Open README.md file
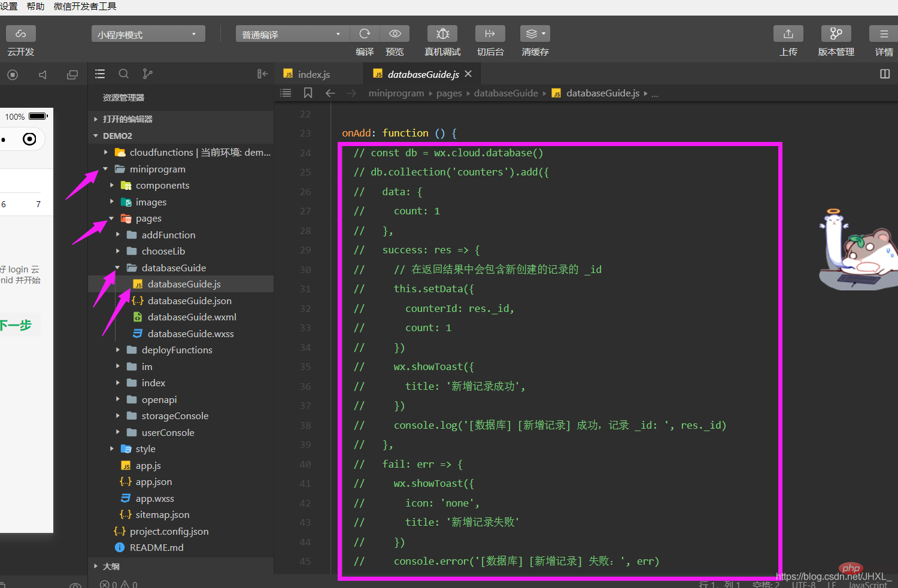898x588 pixels. coord(181,547)
